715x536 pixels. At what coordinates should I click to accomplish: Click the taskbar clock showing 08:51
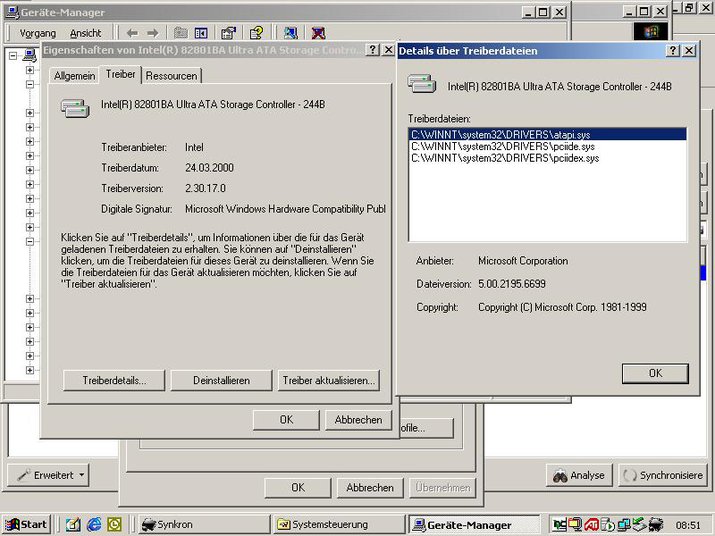pyautogui.click(x=689, y=525)
